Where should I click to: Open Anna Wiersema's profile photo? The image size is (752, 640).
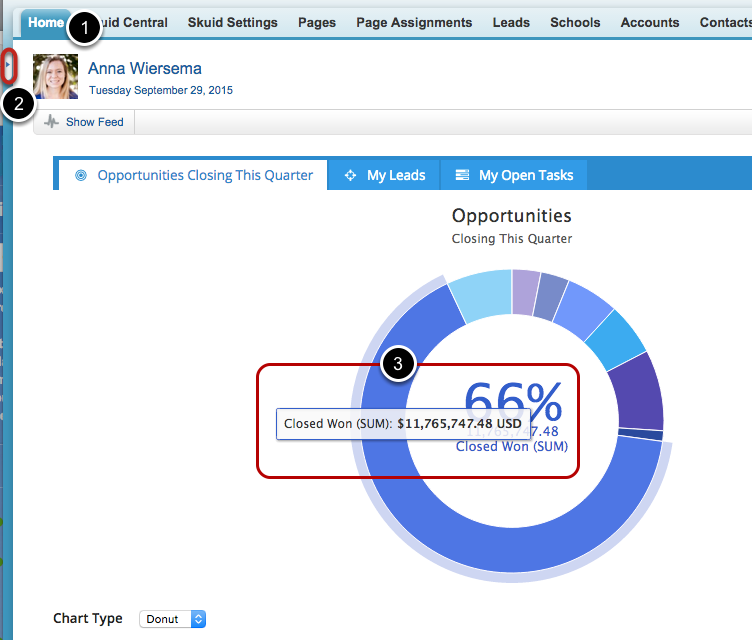[x=56, y=77]
